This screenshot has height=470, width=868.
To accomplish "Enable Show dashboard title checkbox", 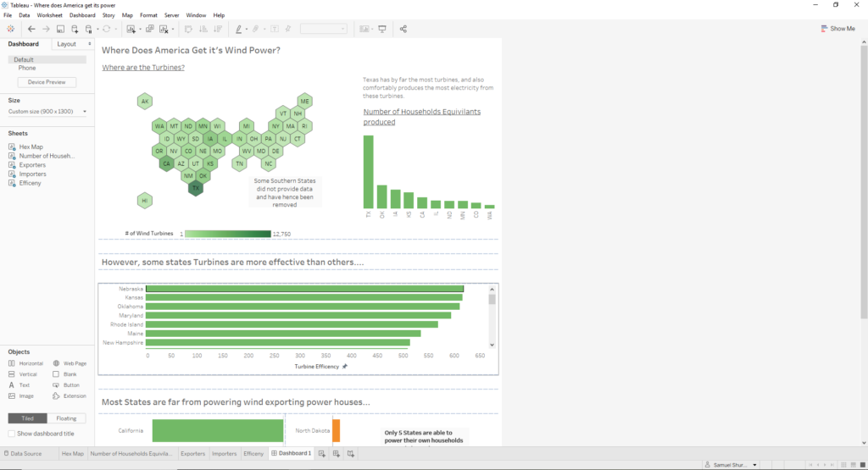I will point(12,434).
